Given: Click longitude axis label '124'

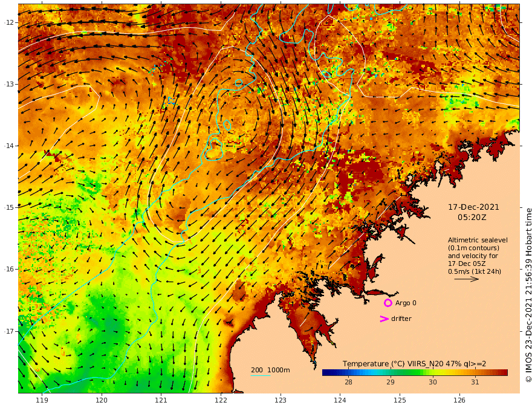Looking at the screenshot, I should click(340, 400).
